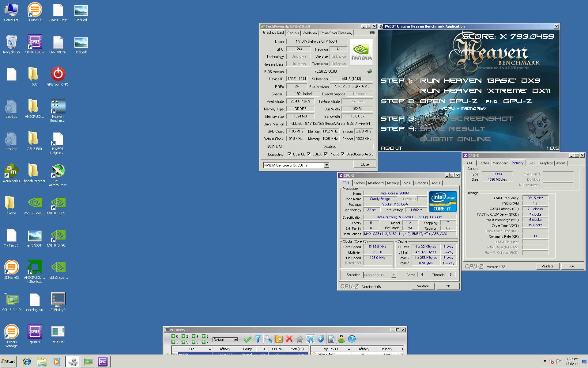Click the BIOS Version field in GPU-Z

point(325,71)
